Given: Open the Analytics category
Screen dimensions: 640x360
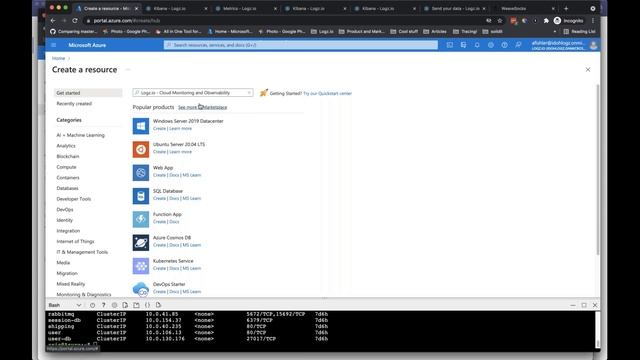Looking at the screenshot, I should [x=66, y=146].
